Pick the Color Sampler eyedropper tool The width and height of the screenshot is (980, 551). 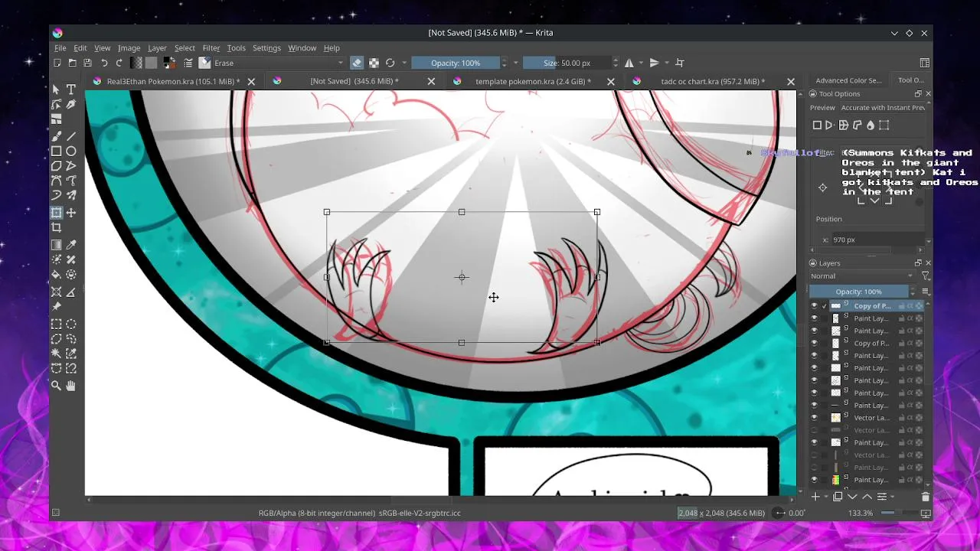click(71, 245)
